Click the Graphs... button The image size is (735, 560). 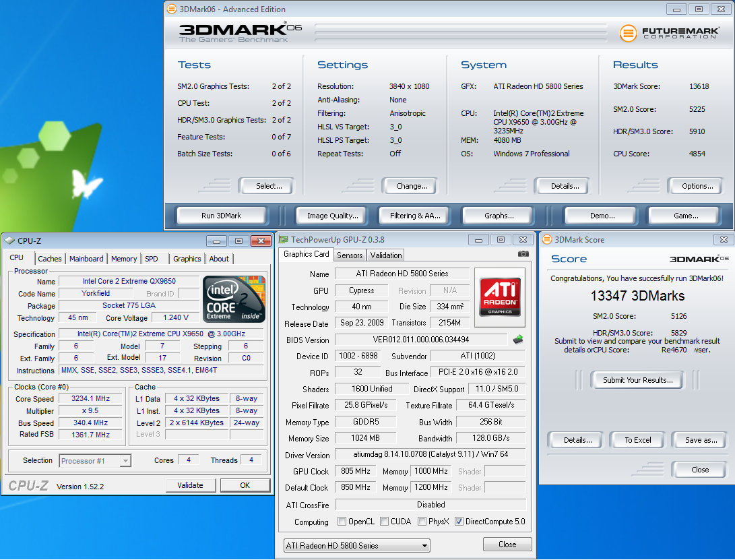(499, 216)
